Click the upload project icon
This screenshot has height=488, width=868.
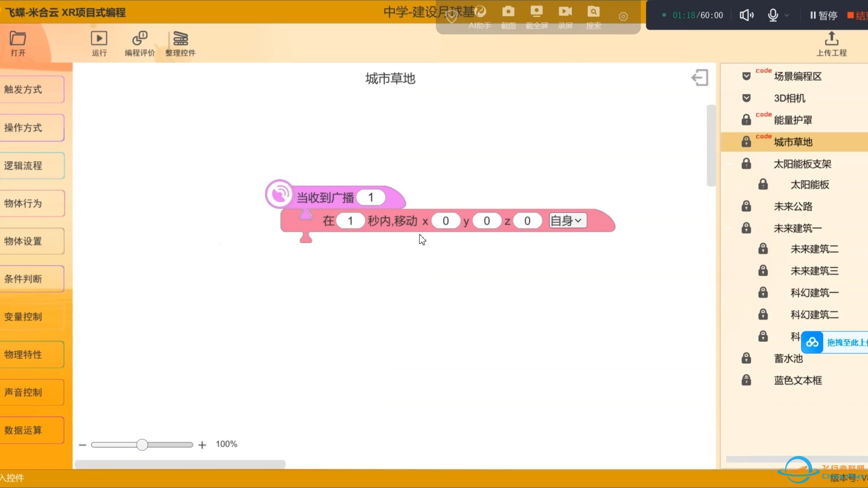831,39
